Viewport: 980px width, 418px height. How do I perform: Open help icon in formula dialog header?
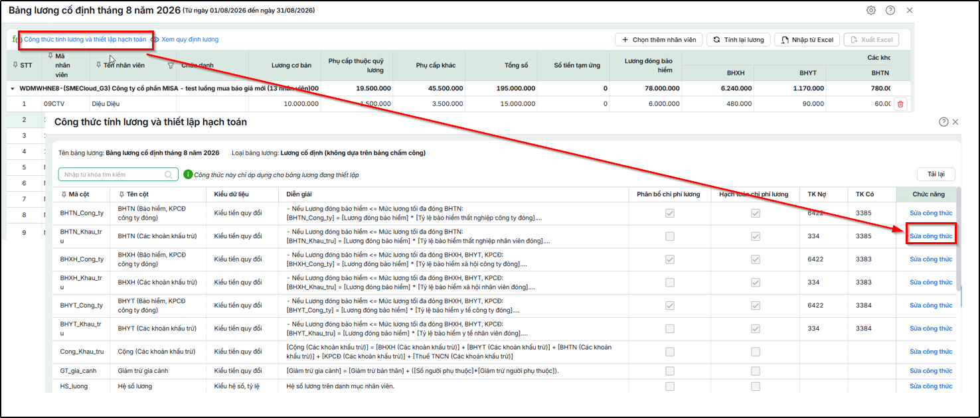coord(943,122)
